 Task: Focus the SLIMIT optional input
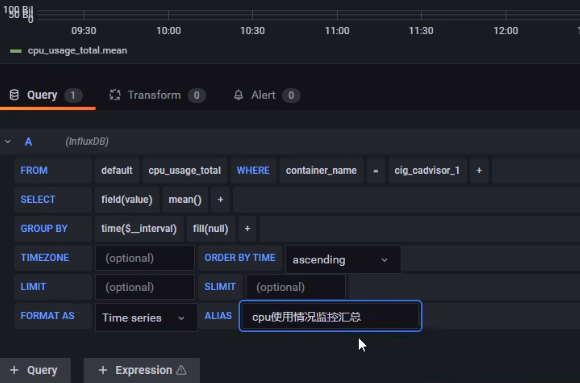pos(296,287)
